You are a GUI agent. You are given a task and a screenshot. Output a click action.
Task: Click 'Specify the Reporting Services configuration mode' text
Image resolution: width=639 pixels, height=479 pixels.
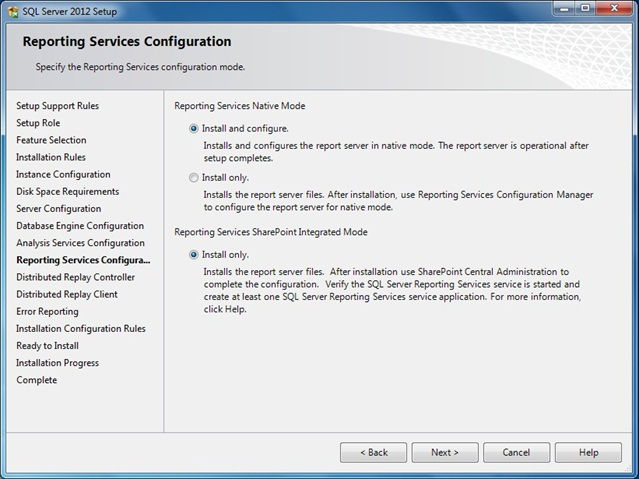(x=140, y=67)
